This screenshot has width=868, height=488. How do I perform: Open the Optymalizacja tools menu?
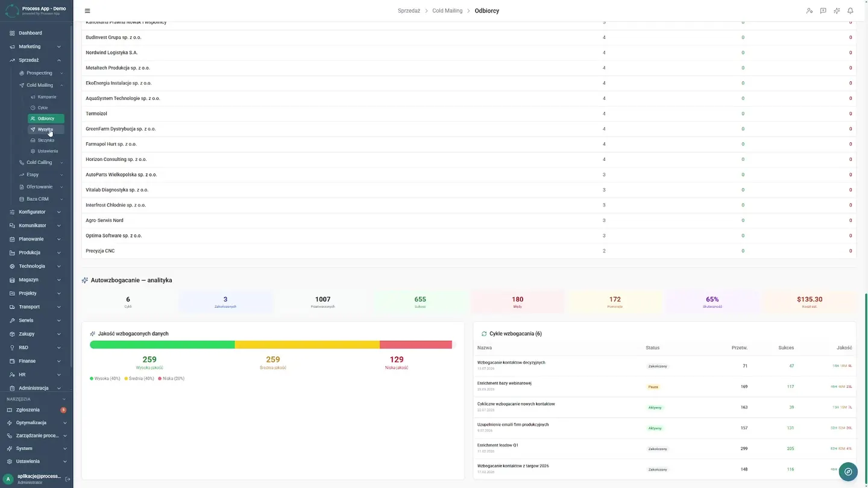coord(36,423)
